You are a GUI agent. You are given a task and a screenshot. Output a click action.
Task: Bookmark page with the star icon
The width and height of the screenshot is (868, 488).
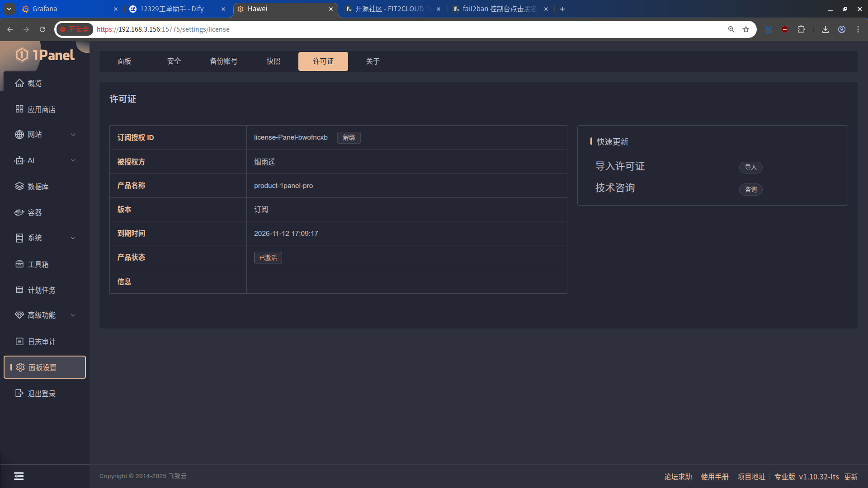(x=746, y=29)
